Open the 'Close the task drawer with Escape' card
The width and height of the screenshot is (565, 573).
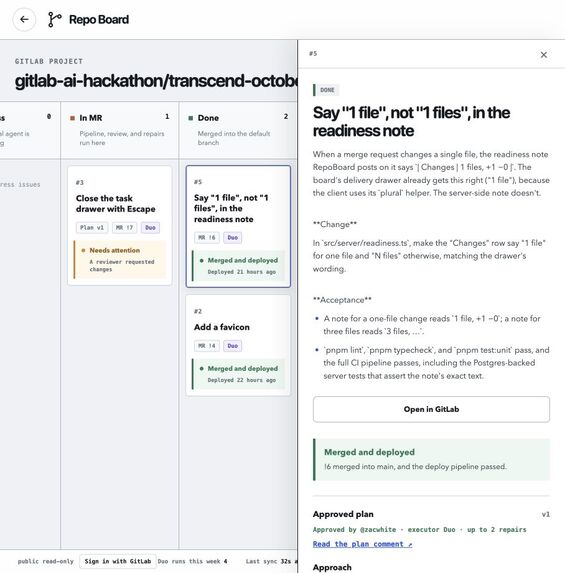point(120,225)
